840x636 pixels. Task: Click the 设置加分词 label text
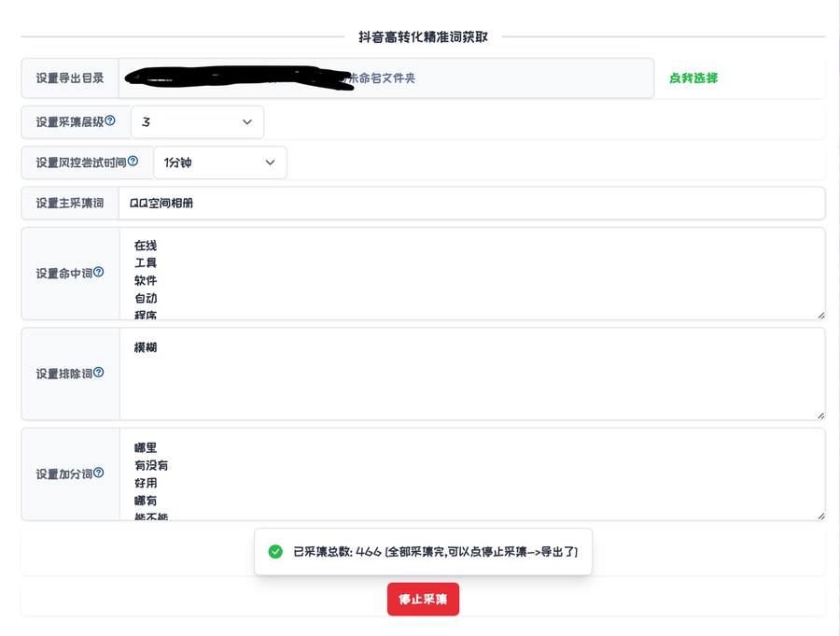(64, 474)
